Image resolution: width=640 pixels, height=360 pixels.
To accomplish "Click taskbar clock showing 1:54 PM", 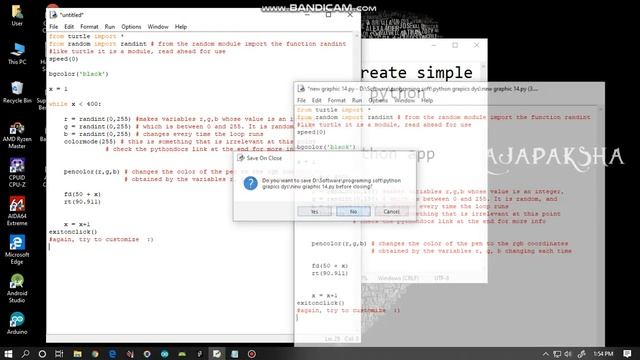I will point(603,353).
